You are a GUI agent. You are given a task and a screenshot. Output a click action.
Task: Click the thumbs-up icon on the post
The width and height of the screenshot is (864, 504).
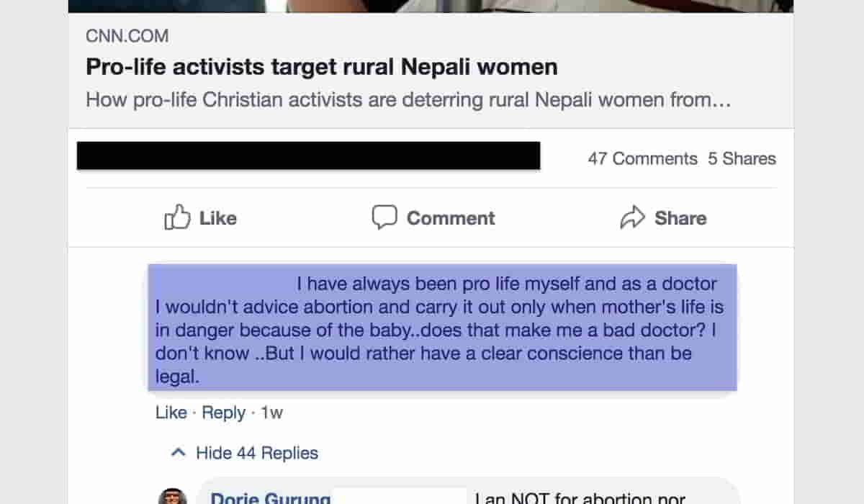point(178,217)
